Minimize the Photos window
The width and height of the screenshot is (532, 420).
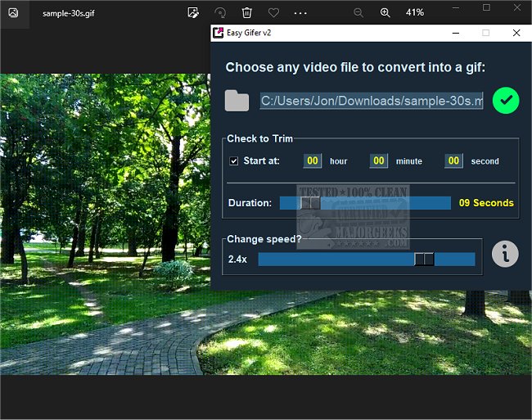(x=456, y=7)
